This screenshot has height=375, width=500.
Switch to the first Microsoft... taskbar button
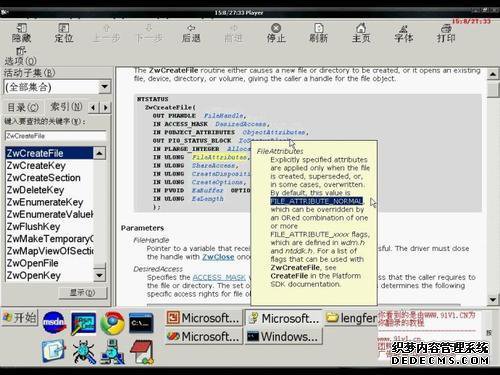coord(204,318)
